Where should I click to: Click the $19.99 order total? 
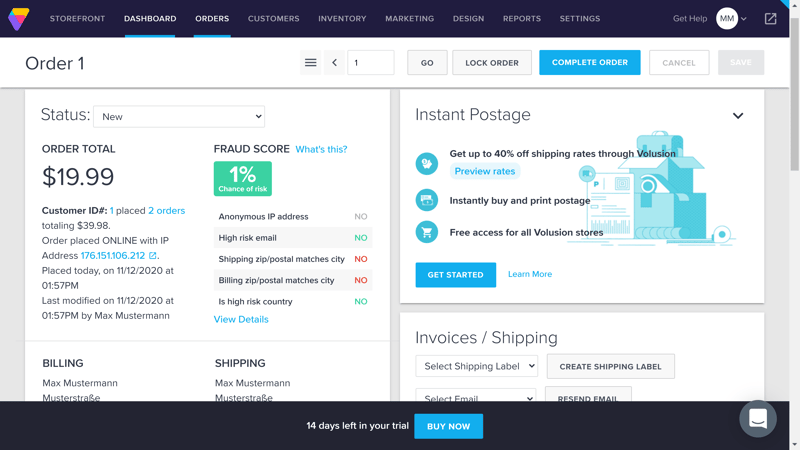click(x=78, y=177)
